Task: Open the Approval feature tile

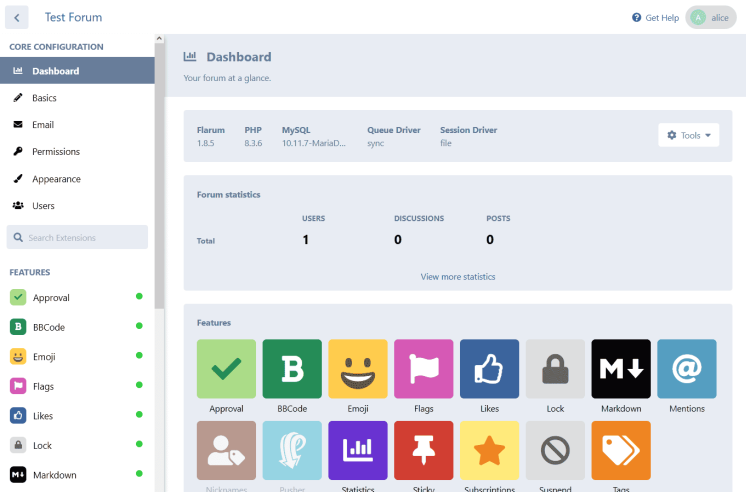Action: pos(226,369)
